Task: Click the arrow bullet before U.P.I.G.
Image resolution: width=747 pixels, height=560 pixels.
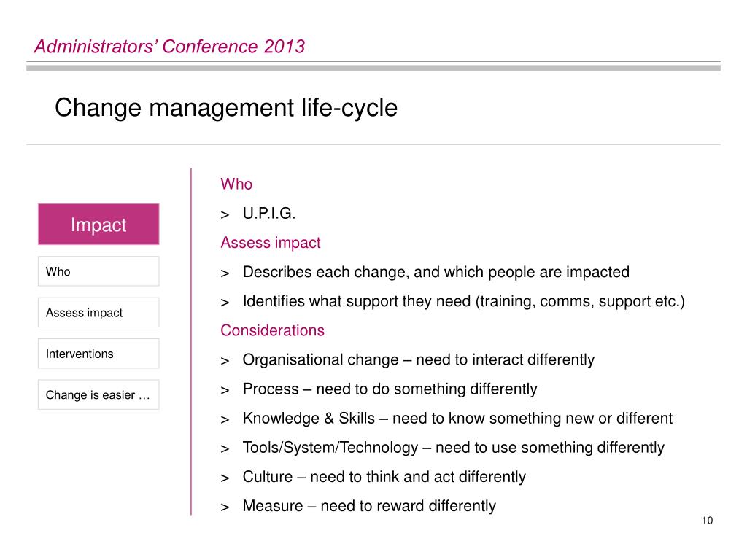Action: pyautogui.click(x=225, y=215)
